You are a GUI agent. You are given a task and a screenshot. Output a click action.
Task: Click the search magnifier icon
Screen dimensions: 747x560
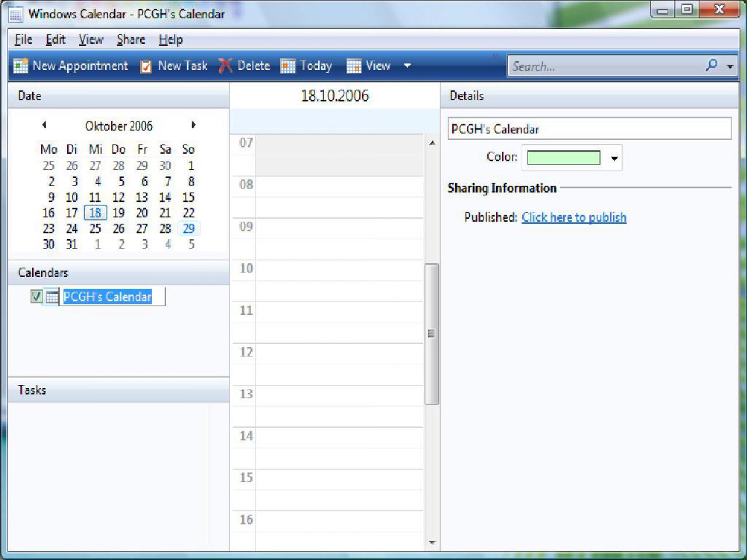click(711, 65)
